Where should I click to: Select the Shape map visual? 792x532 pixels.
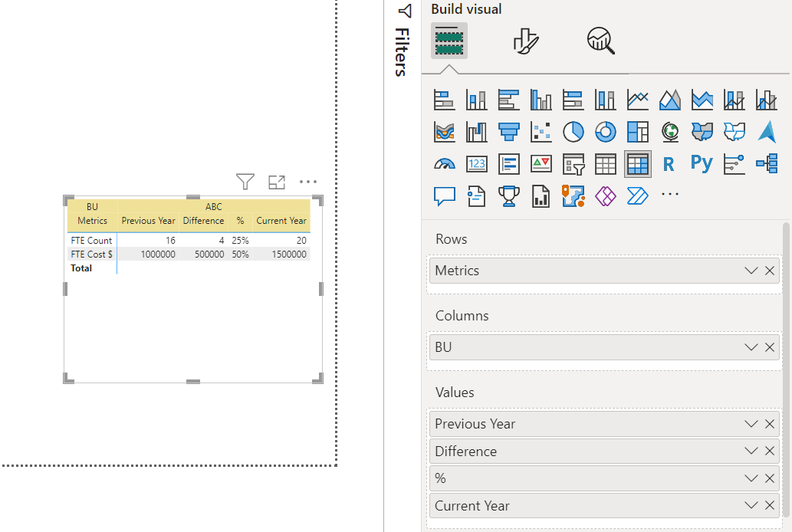[x=734, y=132]
